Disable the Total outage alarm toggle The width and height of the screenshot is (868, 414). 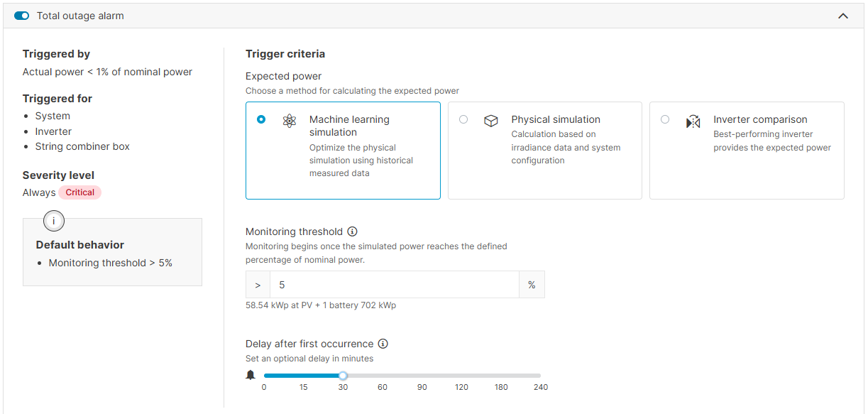(x=20, y=15)
